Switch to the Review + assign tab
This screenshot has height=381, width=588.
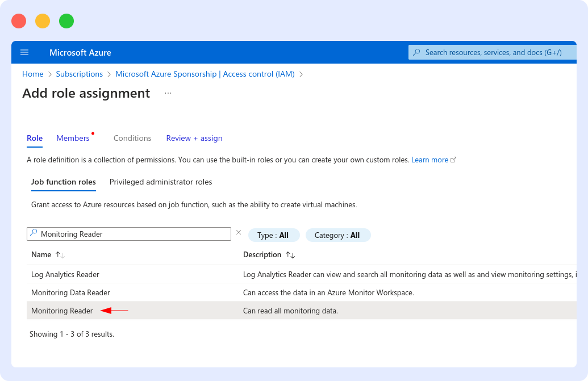pos(194,138)
